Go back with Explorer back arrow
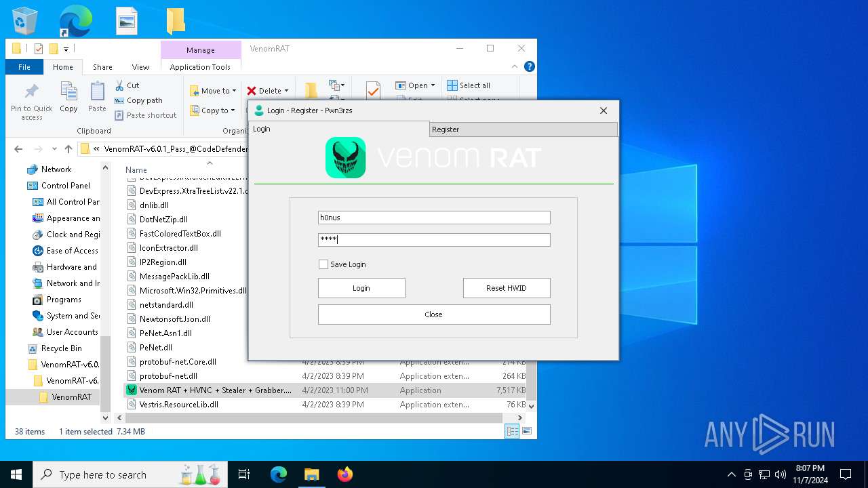The height and width of the screenshot is (488, 868). (18, 149)
